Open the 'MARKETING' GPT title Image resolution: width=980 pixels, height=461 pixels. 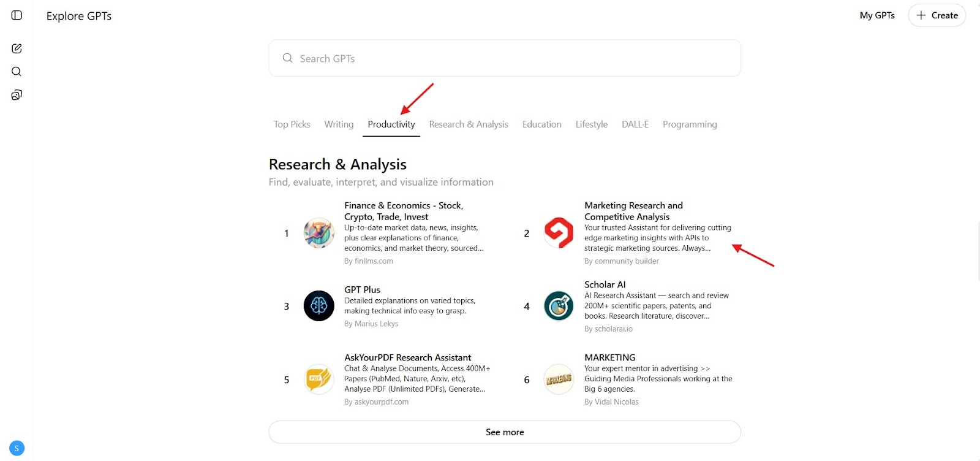[x=610, y=357]
